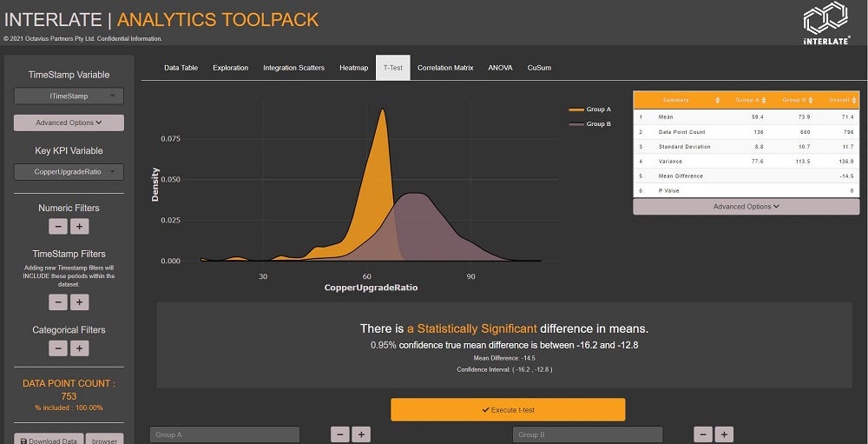The image size is (868, 444).
Task: Open the Integration Scatters tab
Action: coord(293,68)
